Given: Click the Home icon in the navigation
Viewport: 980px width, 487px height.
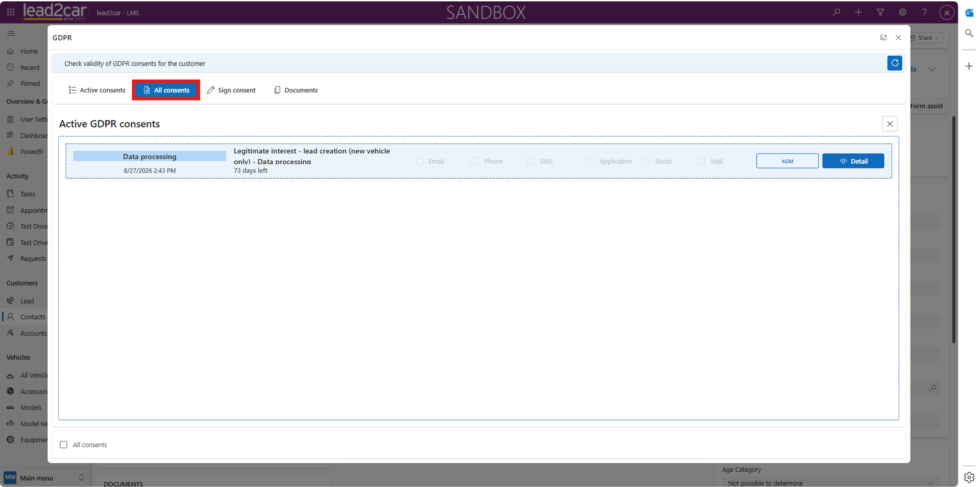Looking at the screenshot, I should point(10,51).
